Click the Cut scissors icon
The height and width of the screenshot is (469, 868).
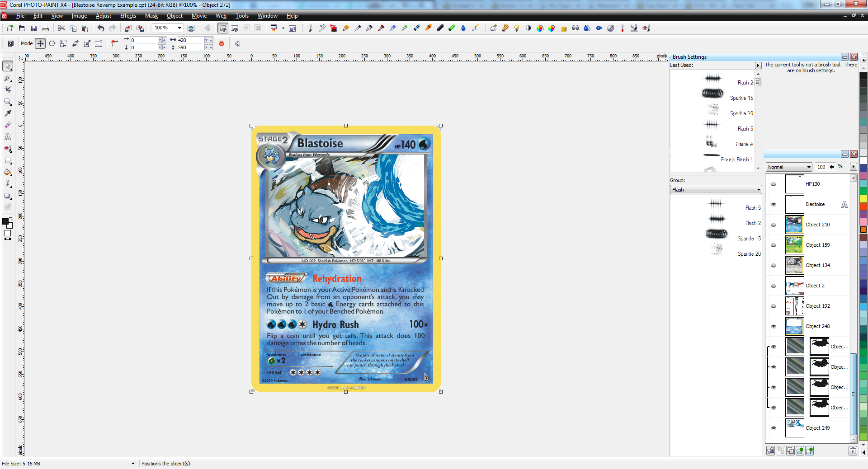[61, 28]
